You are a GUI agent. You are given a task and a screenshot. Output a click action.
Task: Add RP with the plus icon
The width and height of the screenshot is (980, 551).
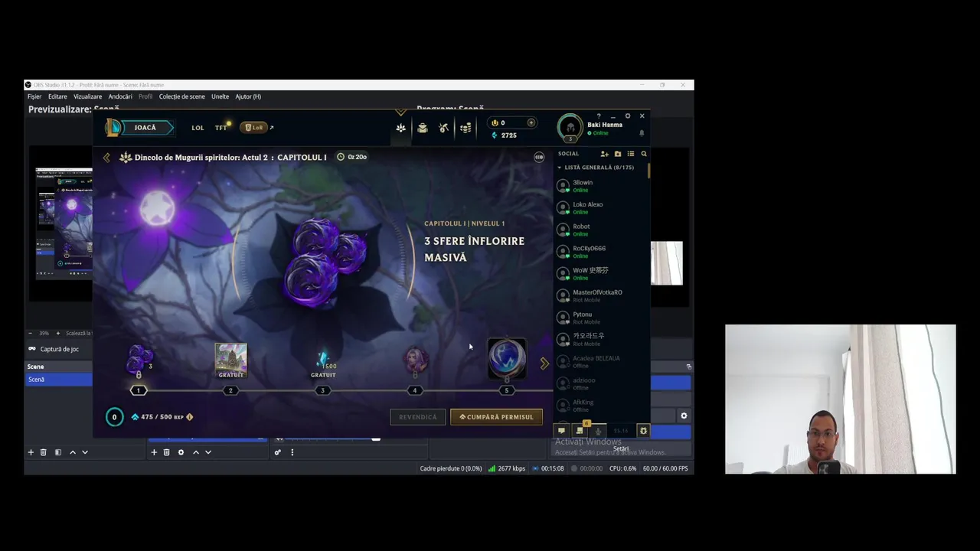tap(531, 122)
